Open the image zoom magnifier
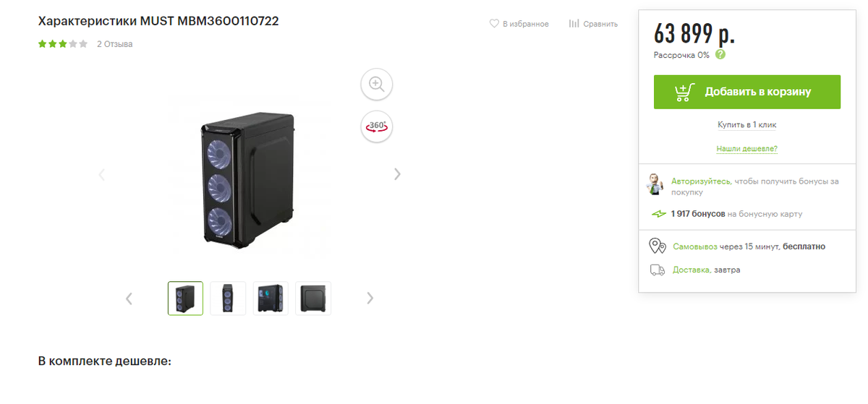 (x=376, y=83)
